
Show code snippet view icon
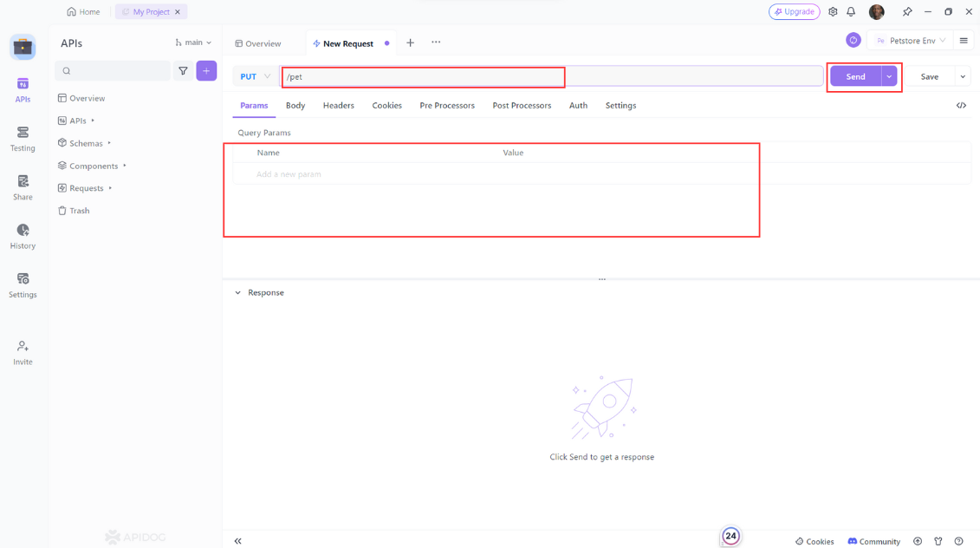(x=961, y=105)
